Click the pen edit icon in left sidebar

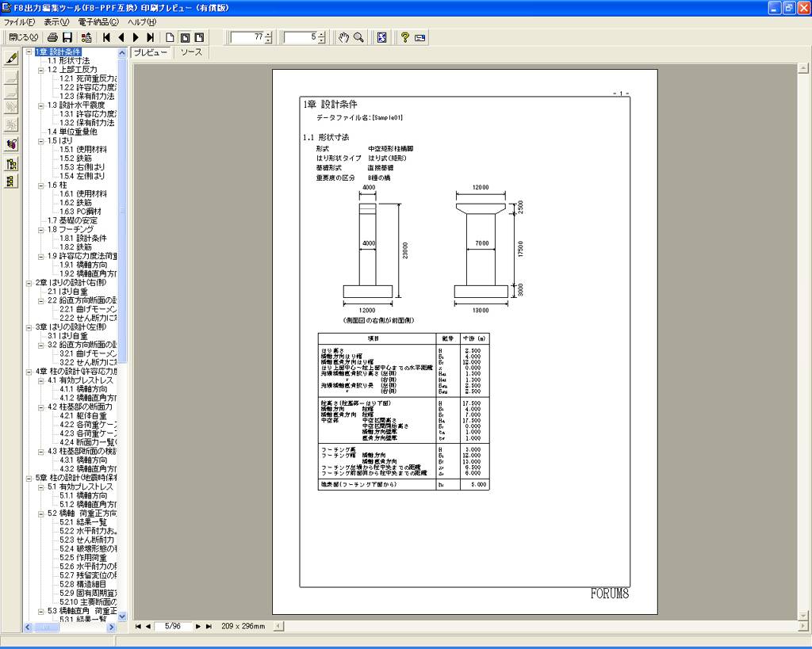(11, 58)
